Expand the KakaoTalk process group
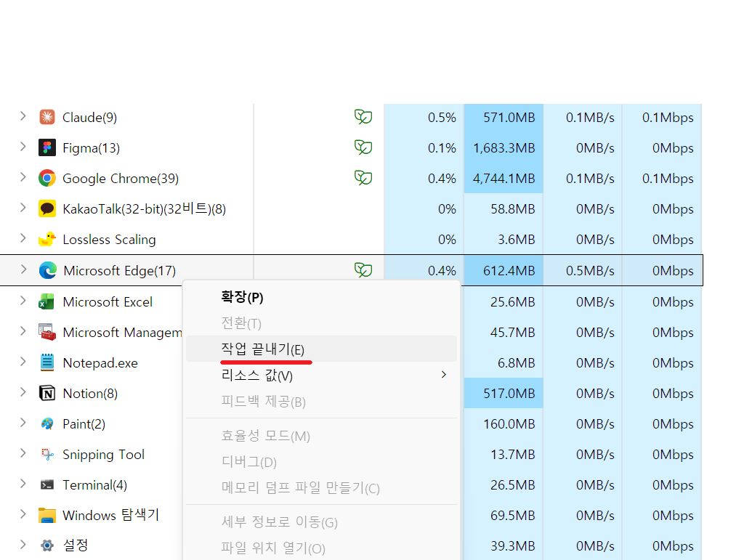The image size is (752, 560). pos(23,208)
